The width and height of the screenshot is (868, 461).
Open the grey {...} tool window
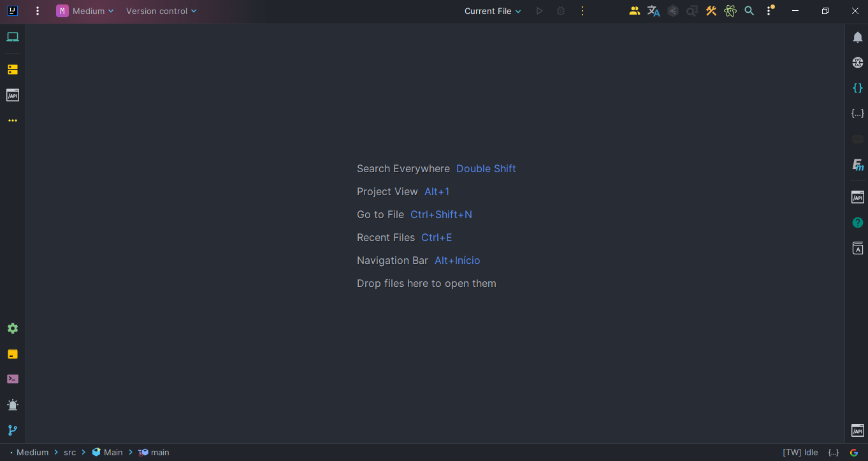click(858, 113)
